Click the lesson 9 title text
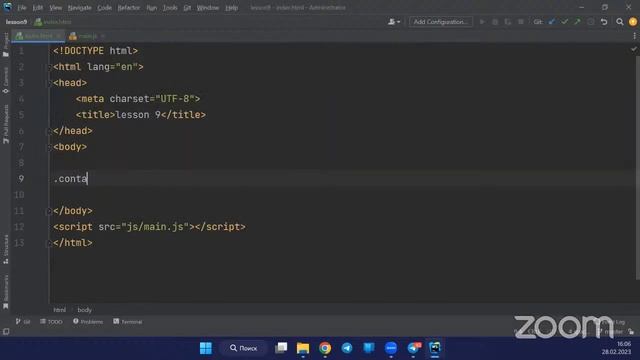 [x=138, y=115]
